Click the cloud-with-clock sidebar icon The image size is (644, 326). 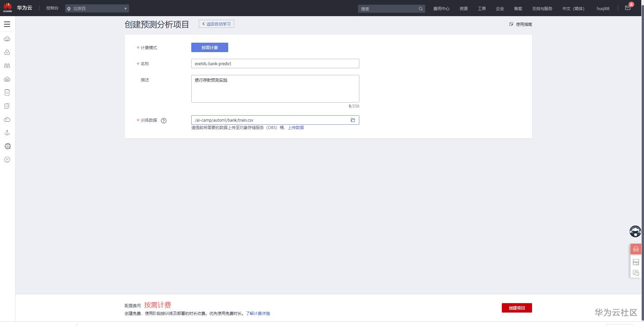(7, 120)
